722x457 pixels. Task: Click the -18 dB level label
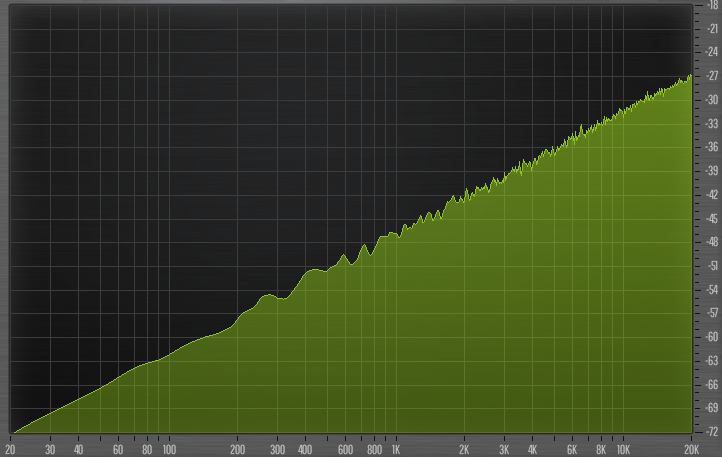[x=709, y=5]
